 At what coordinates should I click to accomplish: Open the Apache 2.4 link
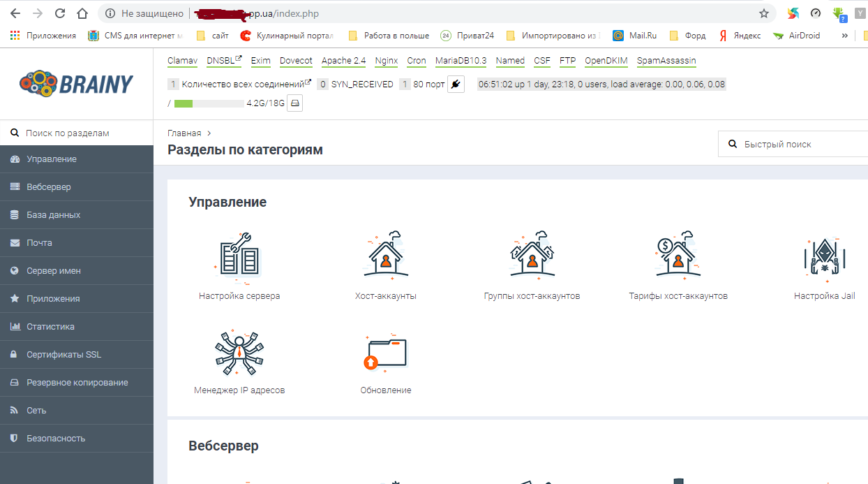click(x=343, y=61)
